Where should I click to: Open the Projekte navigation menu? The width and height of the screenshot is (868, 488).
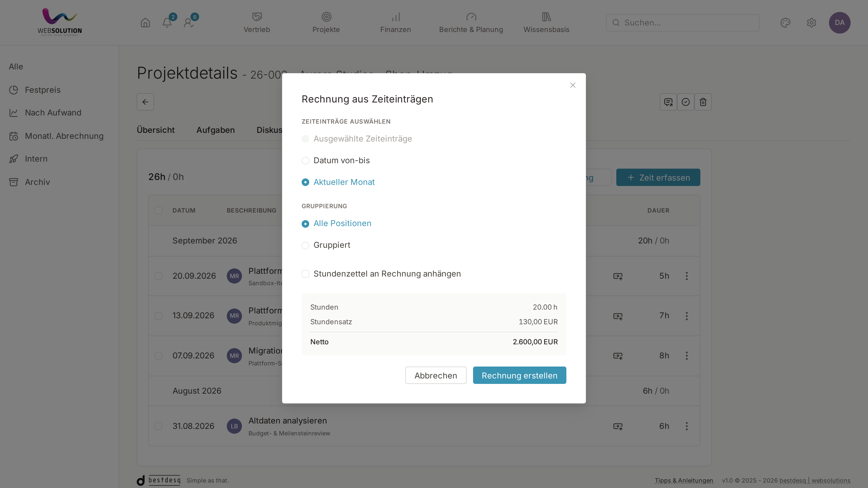point(326,23)
